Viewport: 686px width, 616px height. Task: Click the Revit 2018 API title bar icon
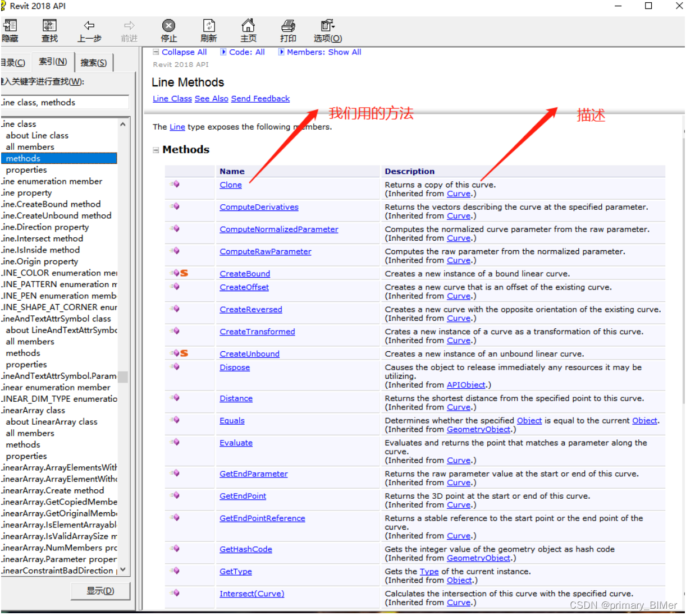click(3, 6)
